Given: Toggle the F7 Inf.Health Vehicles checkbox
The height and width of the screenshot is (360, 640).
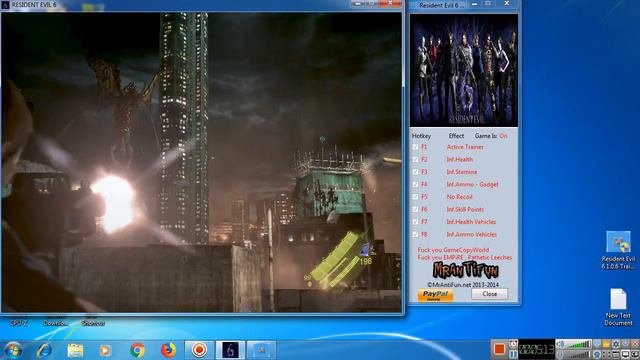Looking at the screenshot, I should click(415, 222).
